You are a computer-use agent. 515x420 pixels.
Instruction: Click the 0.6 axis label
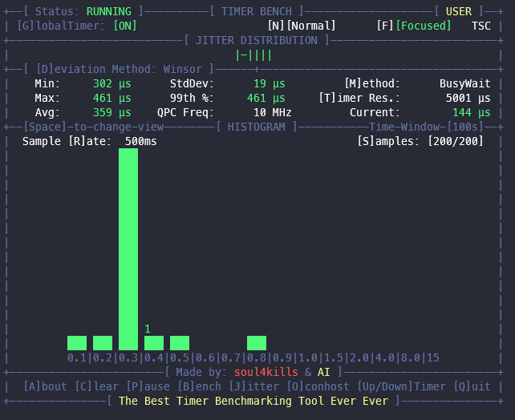205,357
